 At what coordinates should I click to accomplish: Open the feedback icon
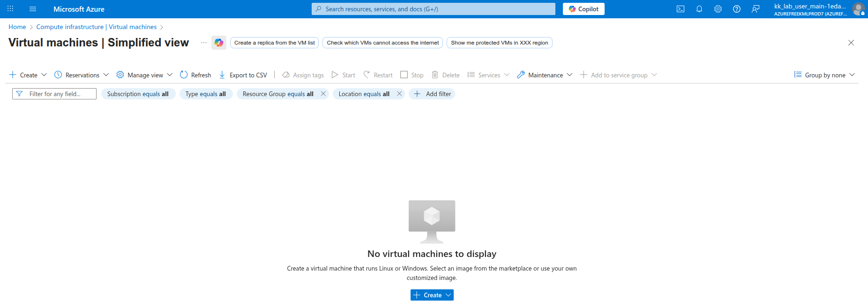756,9
